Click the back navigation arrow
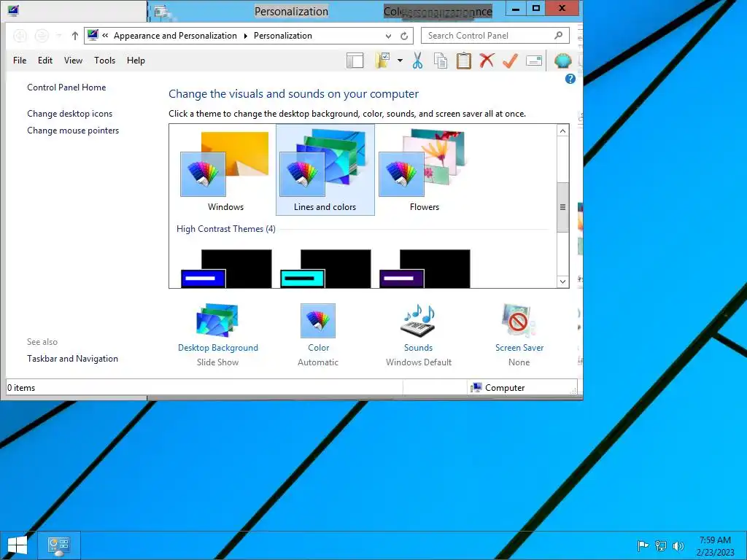This screenshot has height=560, width=747. coord(20,36)
